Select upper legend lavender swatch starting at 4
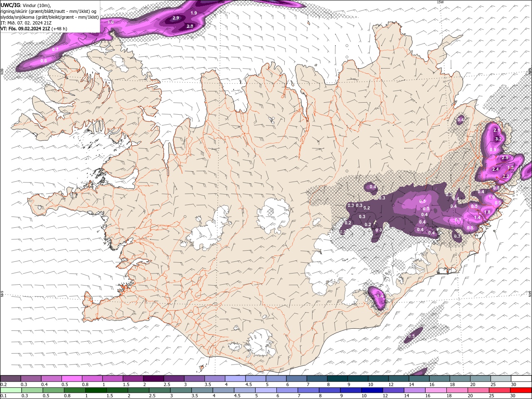The width and height of the screenshot is (532, 399). click(235, 379)
